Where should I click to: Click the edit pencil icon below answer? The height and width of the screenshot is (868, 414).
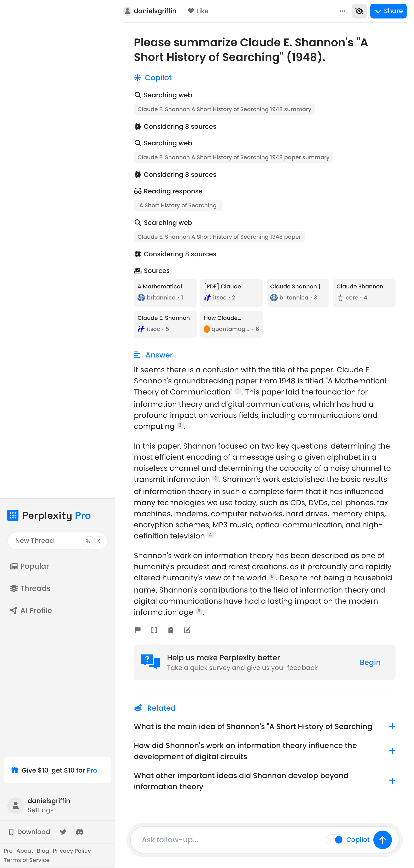click(x=187, y=630)
